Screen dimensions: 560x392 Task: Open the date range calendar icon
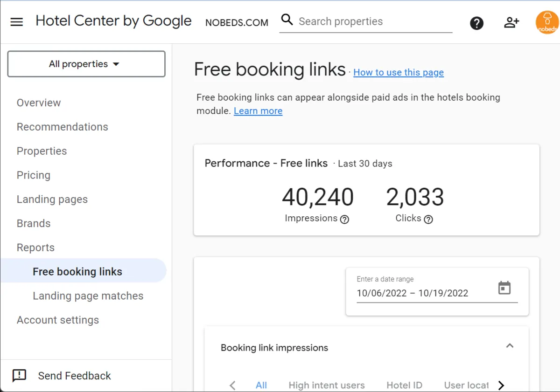pos(504,288)
